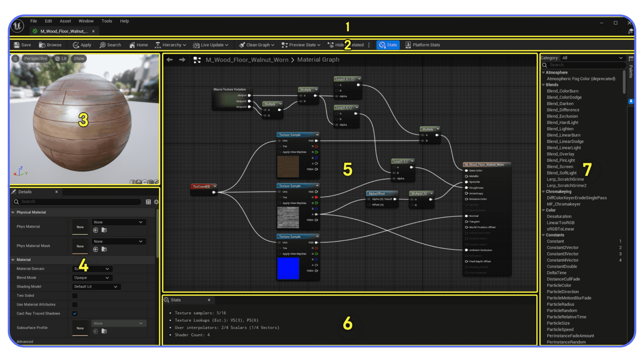644x362 pixels.
Task: Click the Material Graph breadcrumb
Action: coord(318,60)
